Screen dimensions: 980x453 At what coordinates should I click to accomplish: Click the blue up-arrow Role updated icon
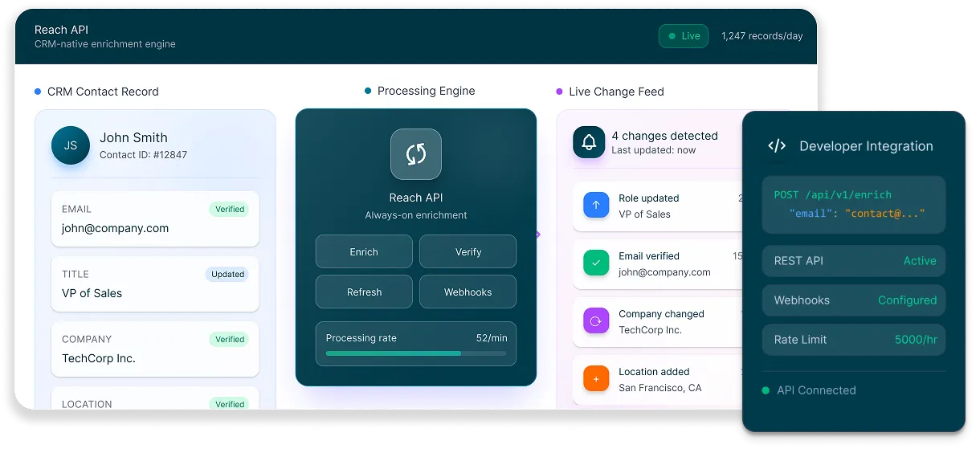click(x=596, y=205)
